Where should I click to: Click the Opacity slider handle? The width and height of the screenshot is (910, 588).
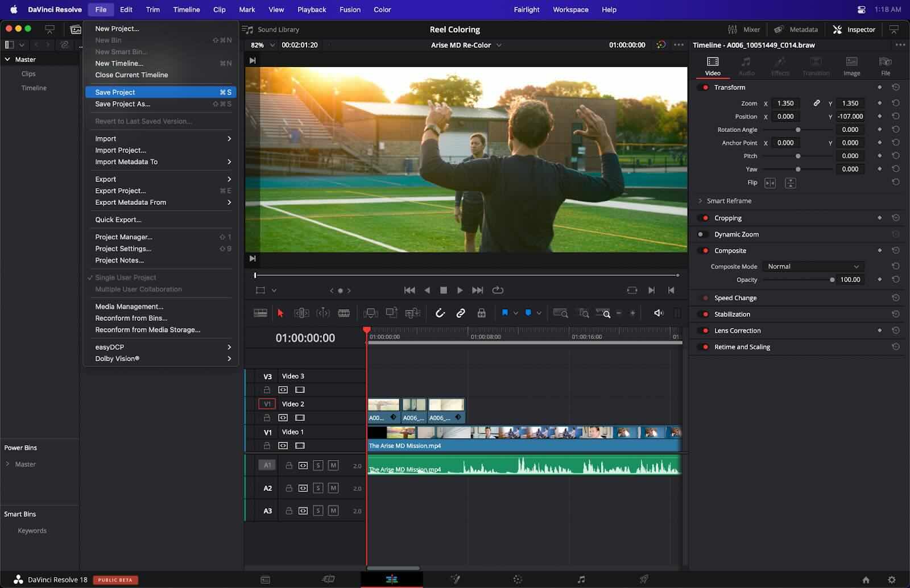tap(832, 280)
